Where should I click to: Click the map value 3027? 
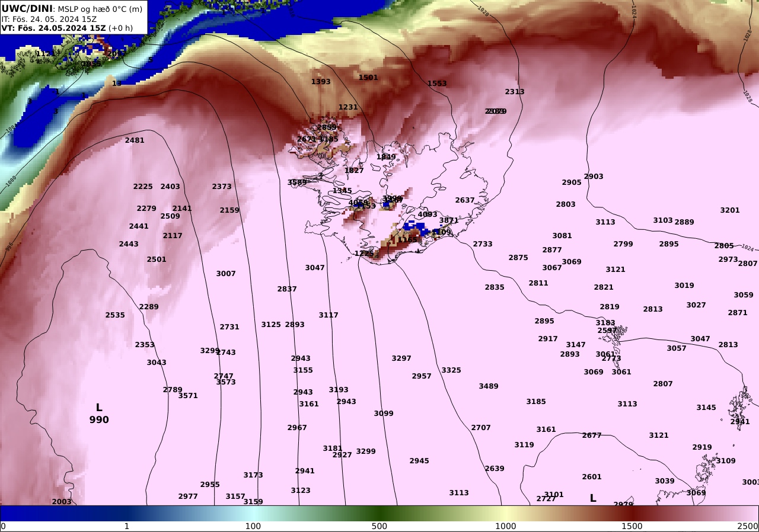tap(696, 305)
